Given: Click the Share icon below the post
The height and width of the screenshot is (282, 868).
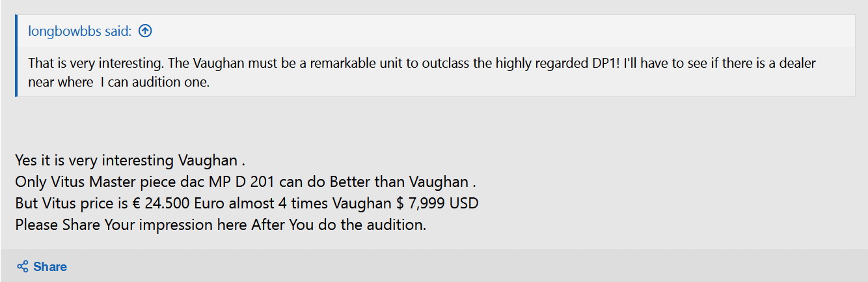Looking at the screenshot, I should (23, 266).
